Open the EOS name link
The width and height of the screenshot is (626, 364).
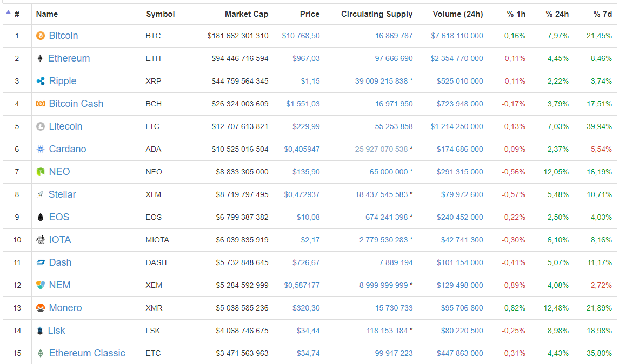pyautogui.click(x=59, y=217)
